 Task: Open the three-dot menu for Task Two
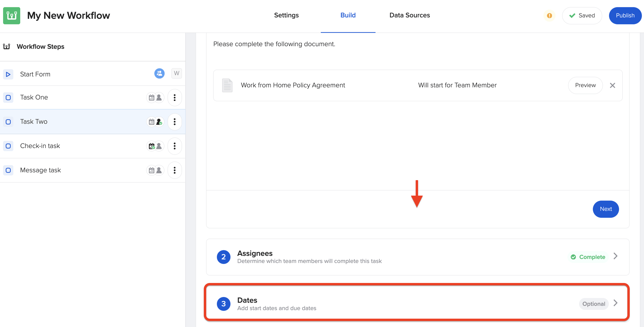pyautogui.click(x=174, y=121)
